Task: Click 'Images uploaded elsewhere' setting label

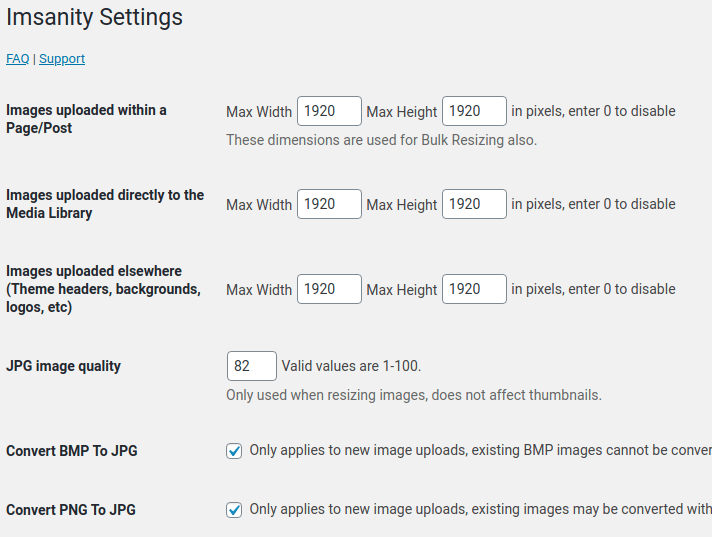Action: 103,289
